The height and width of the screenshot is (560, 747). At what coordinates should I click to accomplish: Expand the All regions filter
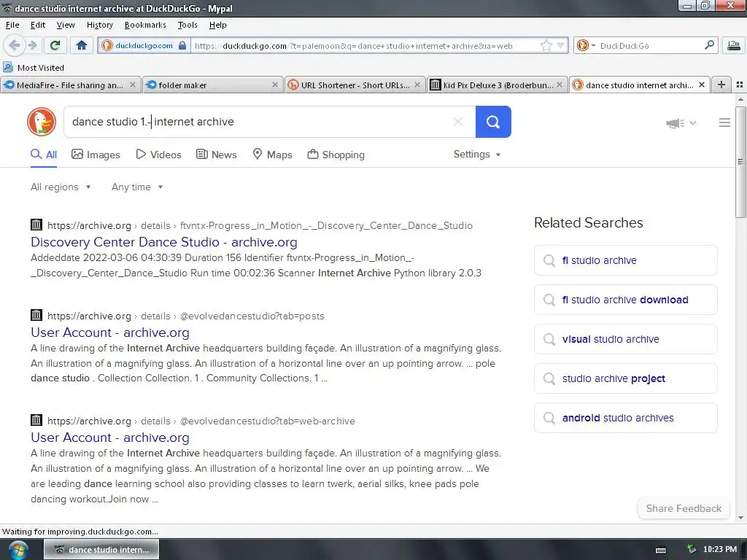[x=61, y=187]
